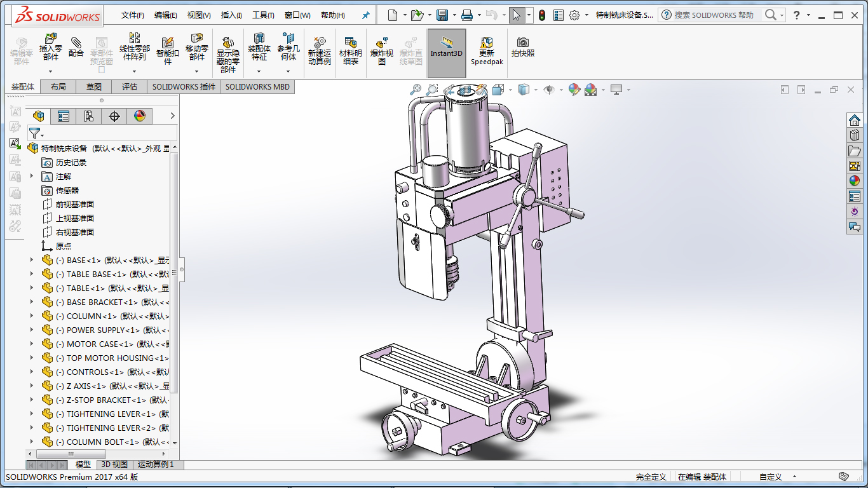Select the 移动零部件 (Move Component) tool
This screenshot has width=868, height=488.
point(197,47)
